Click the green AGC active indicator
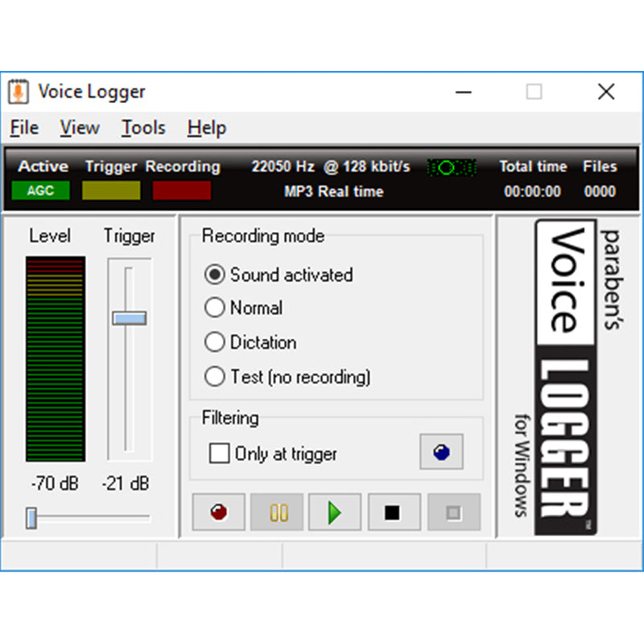 pyautogui.click(x=40, y=192)
